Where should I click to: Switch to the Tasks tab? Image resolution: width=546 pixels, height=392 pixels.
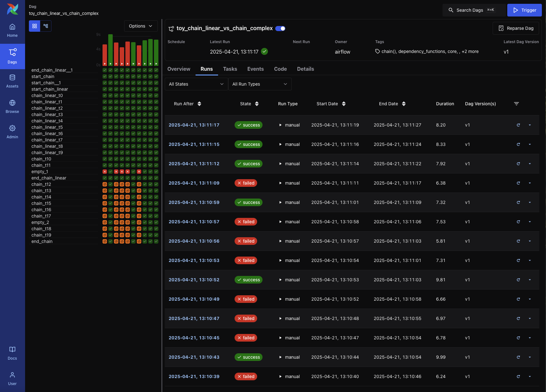(x=230, y=69)
